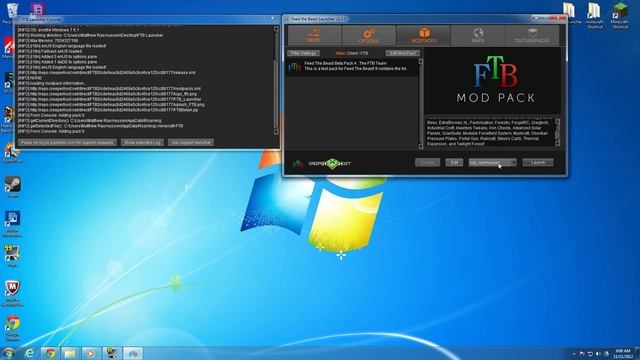The image size is (640, 360).
Task: Click the support webchat button in console
Action: tap(191, 142)
